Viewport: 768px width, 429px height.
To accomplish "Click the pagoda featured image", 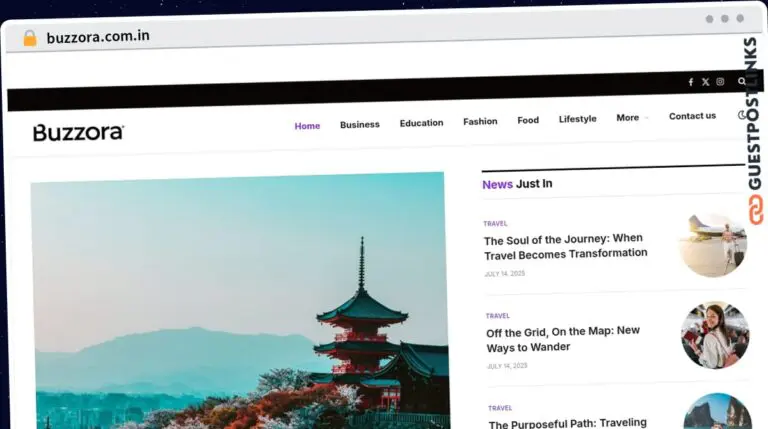I will [240, 300].
